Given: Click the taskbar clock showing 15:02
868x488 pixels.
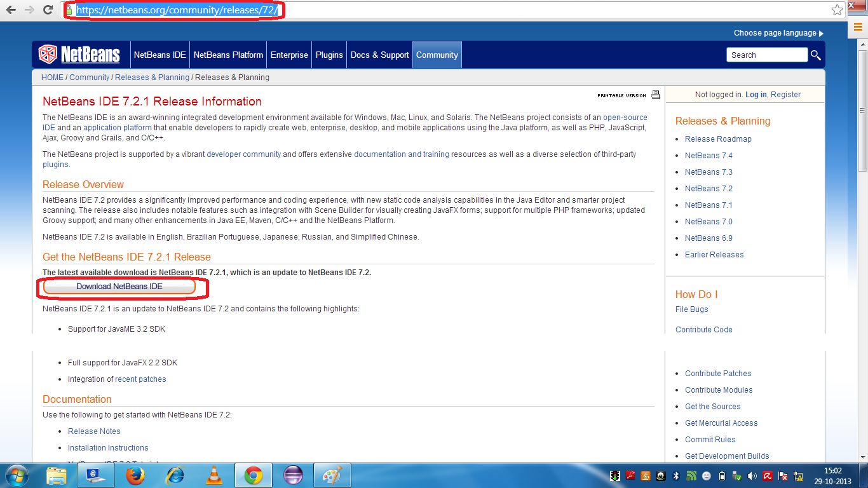Looking at the screenshot, I should [x=832, y=476].
